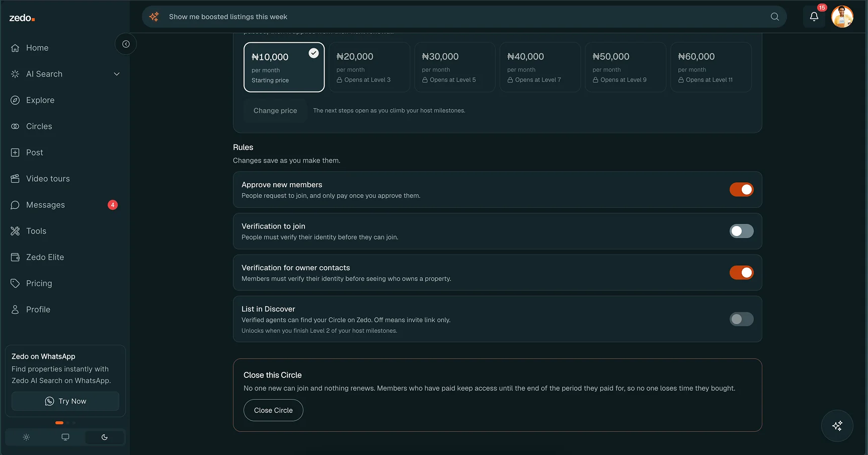This screenshot has width=868, height=455.
Task: Click the AI sparkle icon in search bar
Action: 154,17
